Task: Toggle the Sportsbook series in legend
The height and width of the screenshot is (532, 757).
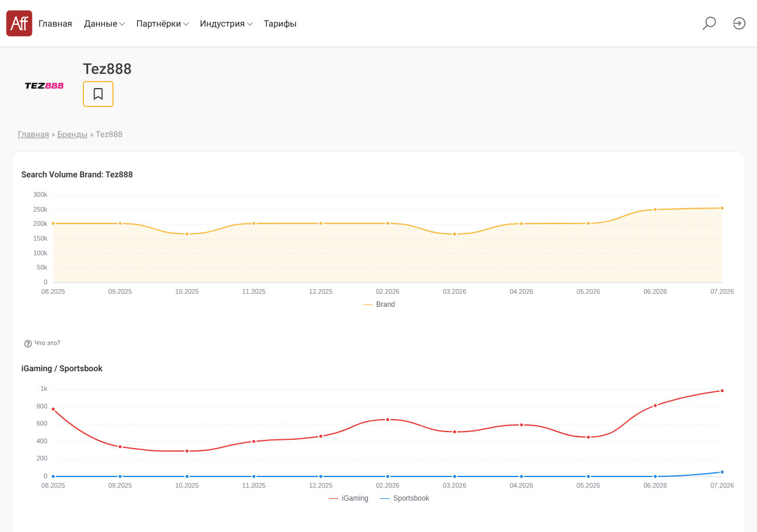Action: pos(405,498)
